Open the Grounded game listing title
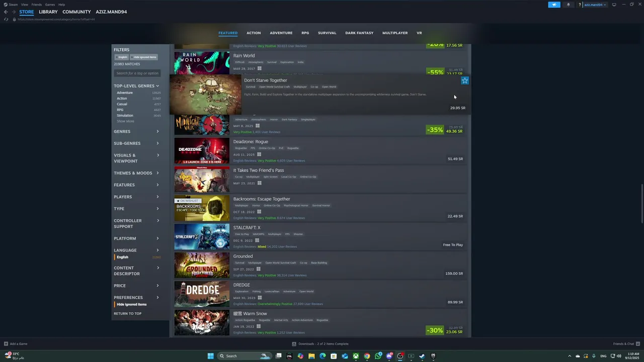The image size is (644, 362). pyautogui.click(x=243, y=256)
